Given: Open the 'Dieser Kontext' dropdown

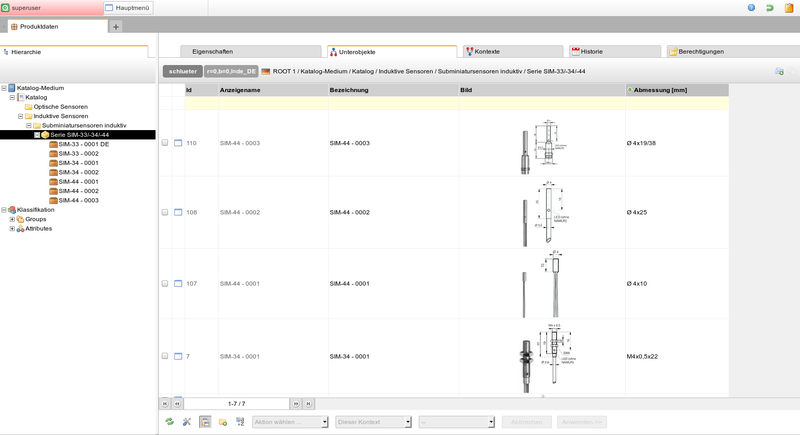Looking at the screenshot, I should tap(373, 422).
